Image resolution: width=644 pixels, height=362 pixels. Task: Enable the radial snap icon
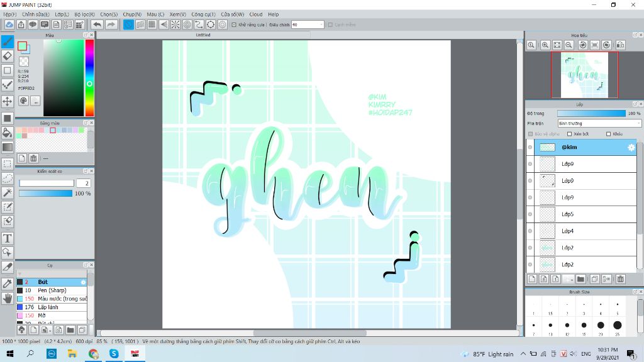click(x=175, y=25)
